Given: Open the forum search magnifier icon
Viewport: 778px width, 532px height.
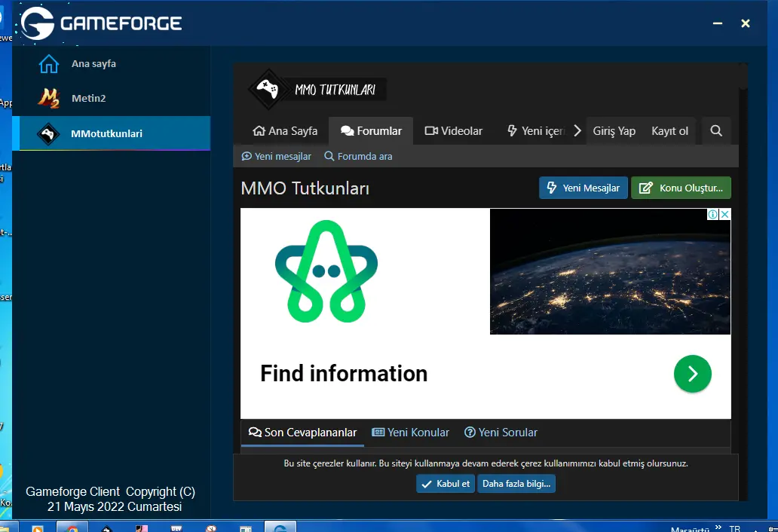Looking at the screenshot, I should [x=716, y=131].
